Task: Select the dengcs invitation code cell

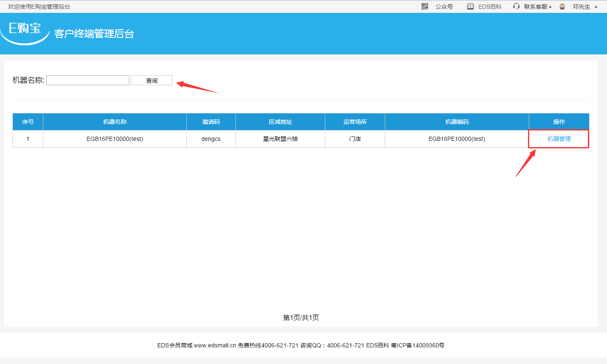Action: (211, 139)
